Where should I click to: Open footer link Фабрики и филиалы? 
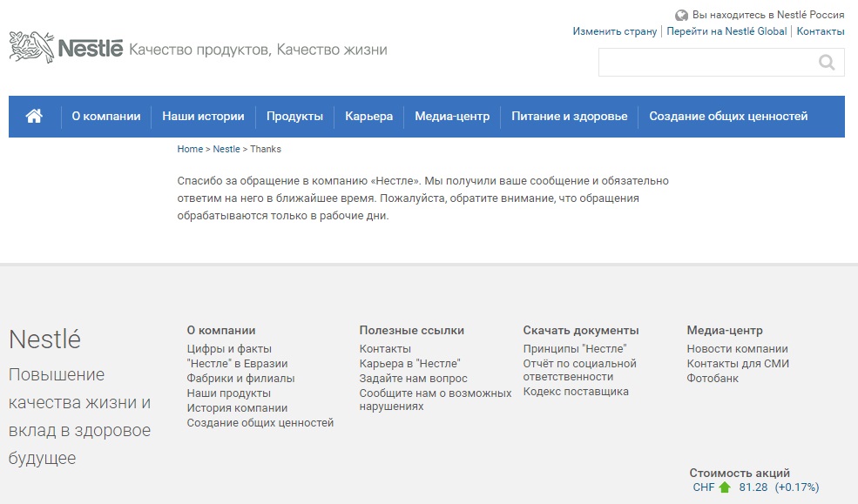pyautogui.click(x=240, y=379)
